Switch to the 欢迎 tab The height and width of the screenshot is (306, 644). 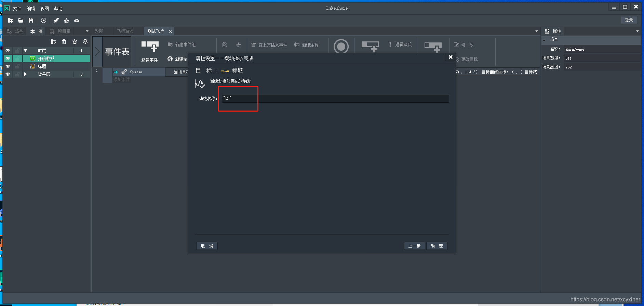click(x=99, y=31)
